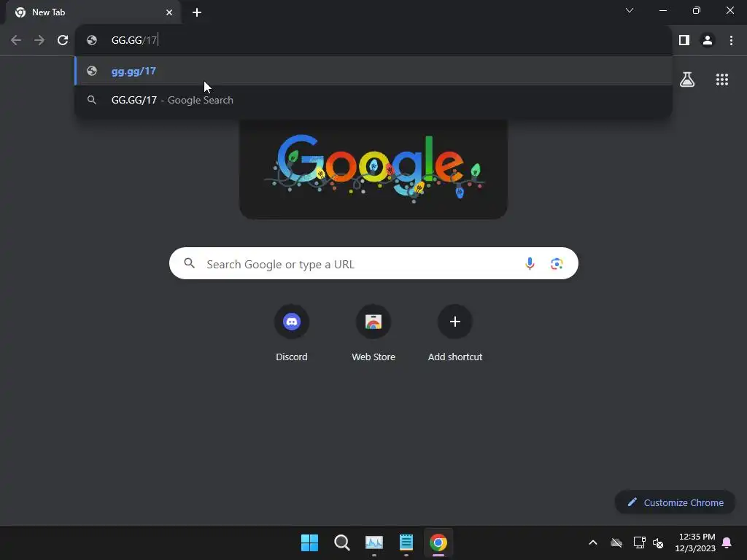Screen dimensions: 747x560
Task: Open Google Lens image search
Action: click(x=557, y=263)
